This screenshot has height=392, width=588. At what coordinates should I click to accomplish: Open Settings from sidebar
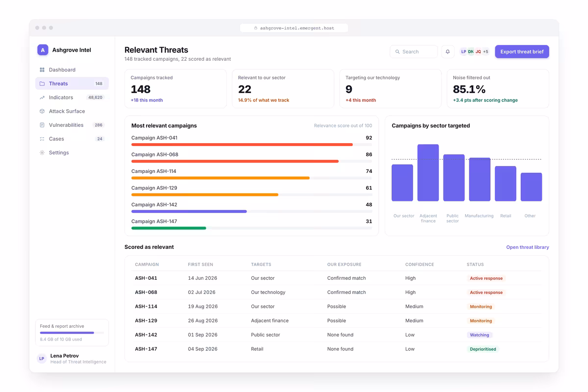[x=72, y=152]
